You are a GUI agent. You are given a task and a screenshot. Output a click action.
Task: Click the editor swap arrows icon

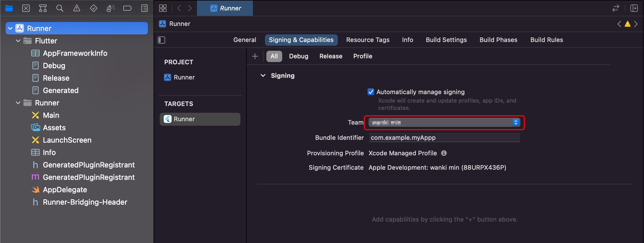616,8
